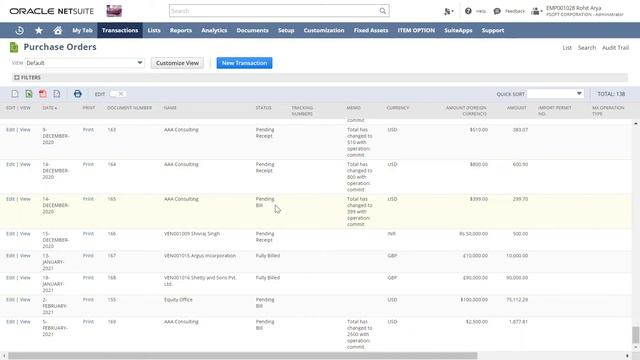
Task: Click the create new icon beside search bar
Action: tap(449, 11)
